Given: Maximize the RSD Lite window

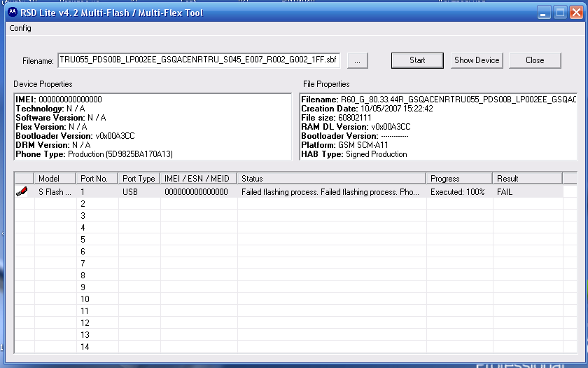Looking at the screenshot, I should pyautogui.click(x=560, y=13).
